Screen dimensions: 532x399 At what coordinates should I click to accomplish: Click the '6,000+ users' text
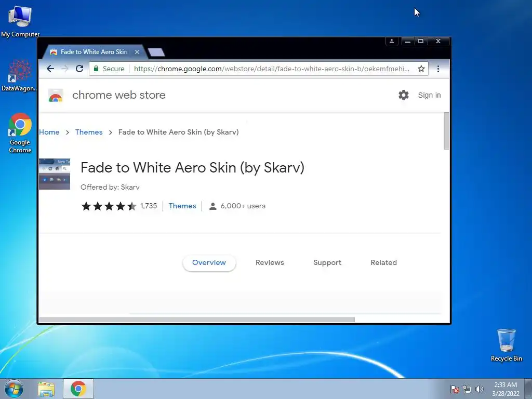(243, 206)
